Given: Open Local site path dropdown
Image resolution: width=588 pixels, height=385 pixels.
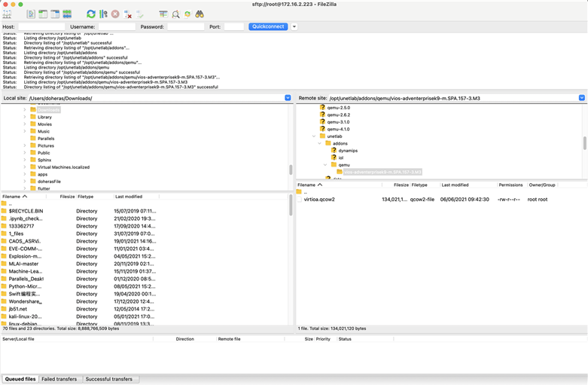Looking at the screenshot, I should tap(288, 98).
